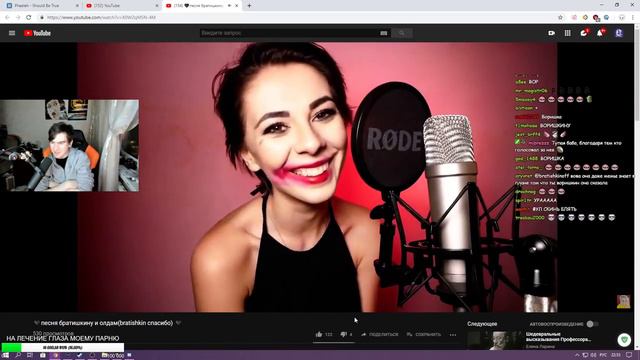
Task: Click the Windows Start button
Action: pos(5,355)
